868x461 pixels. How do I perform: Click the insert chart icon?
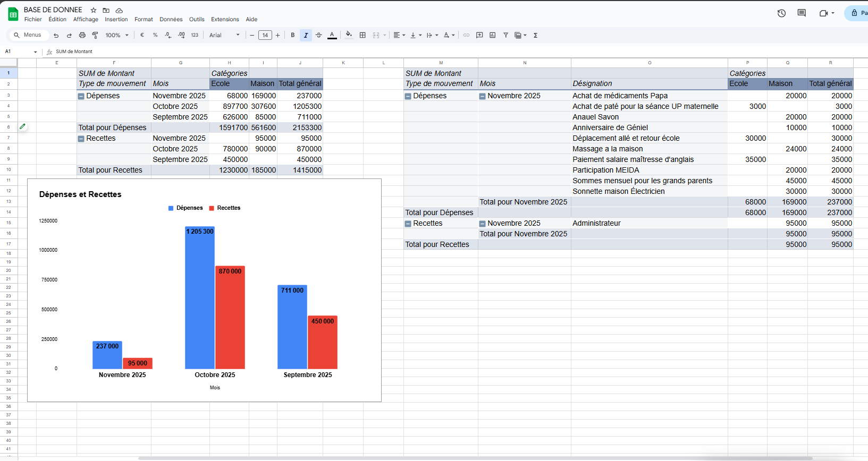tap(492, 35)
